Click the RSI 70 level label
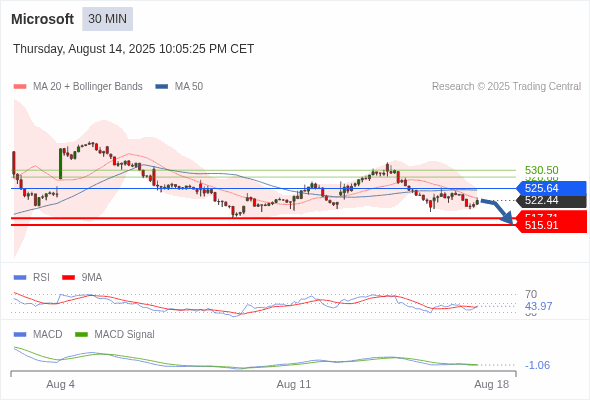Screen dimensions: 590x400 coord(531,294)
